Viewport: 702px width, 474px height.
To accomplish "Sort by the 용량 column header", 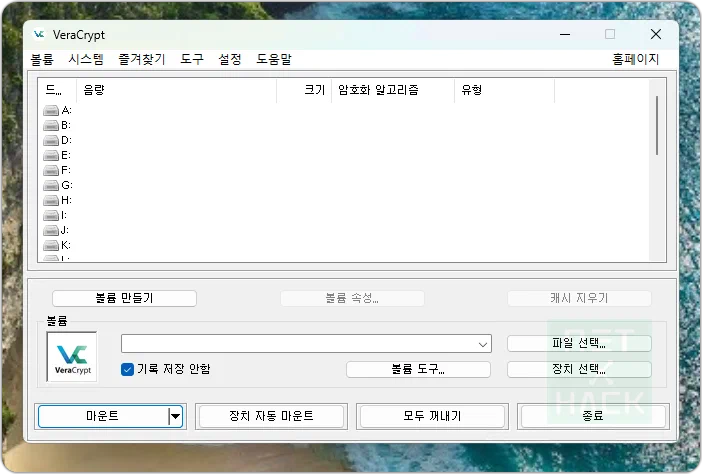I will 176,90.
